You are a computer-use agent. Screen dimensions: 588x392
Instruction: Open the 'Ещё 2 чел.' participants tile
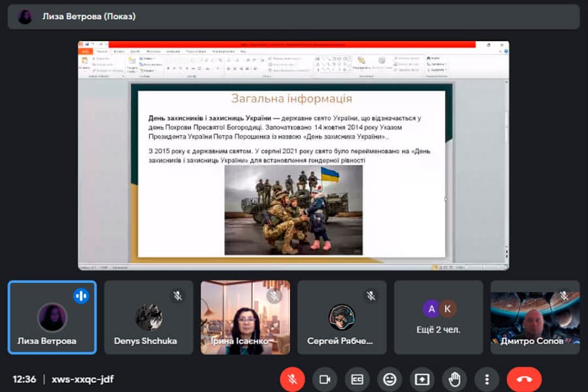pyautogui.click(x=438, y=318)
